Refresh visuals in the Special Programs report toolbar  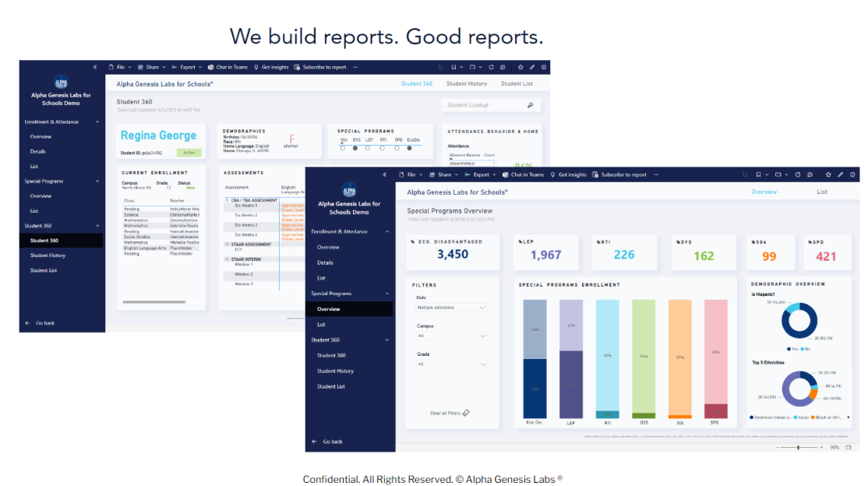click(798, 174)
